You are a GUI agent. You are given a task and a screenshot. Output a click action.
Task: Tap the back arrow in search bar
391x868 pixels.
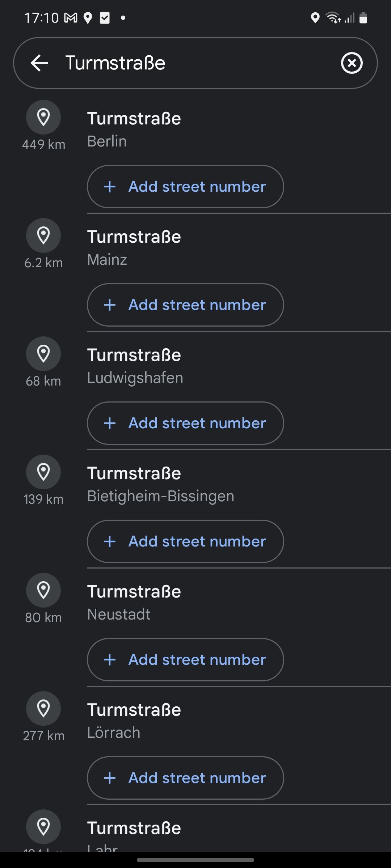pos(39,63)
